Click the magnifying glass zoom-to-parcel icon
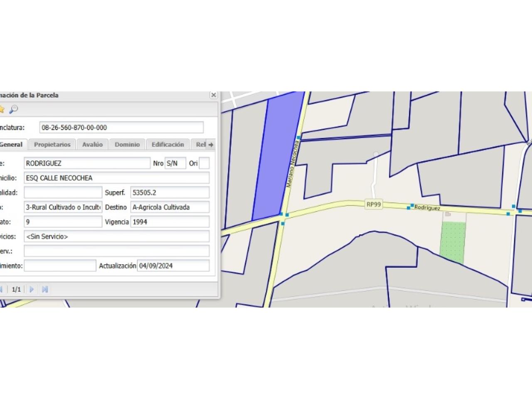The image size is (532, 399). (x=14, y=109)
